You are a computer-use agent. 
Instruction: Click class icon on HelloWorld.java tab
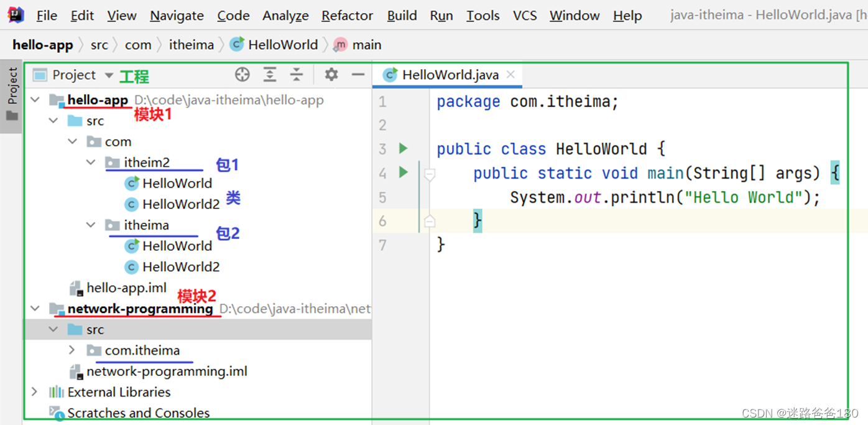pyautogui.click(x=390, y=75)
